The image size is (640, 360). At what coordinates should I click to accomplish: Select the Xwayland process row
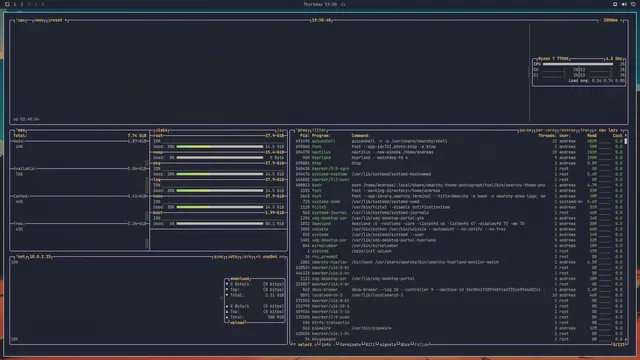459,224
